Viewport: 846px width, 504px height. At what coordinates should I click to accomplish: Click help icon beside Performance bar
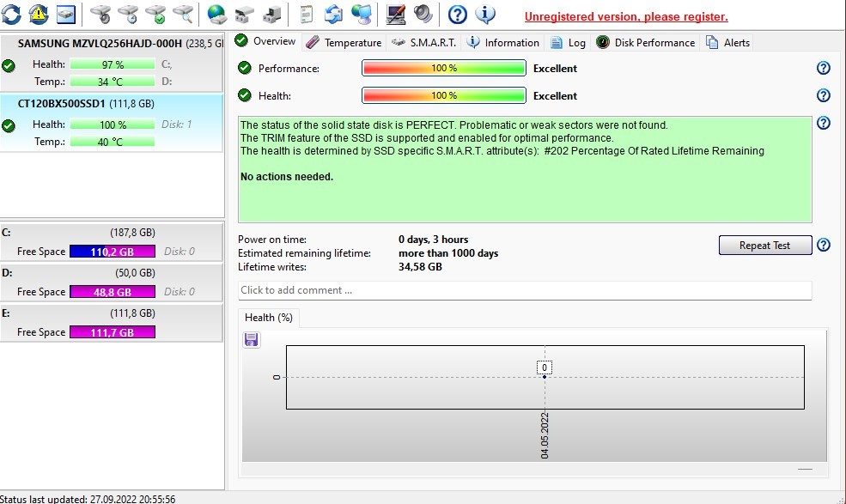coord(824,68)
